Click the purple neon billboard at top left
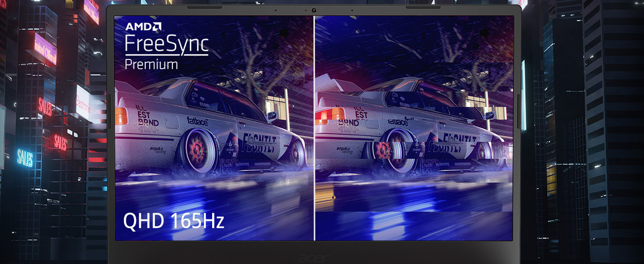The width and height of the screenshot is (644, 264). click(x=45, y=49)
